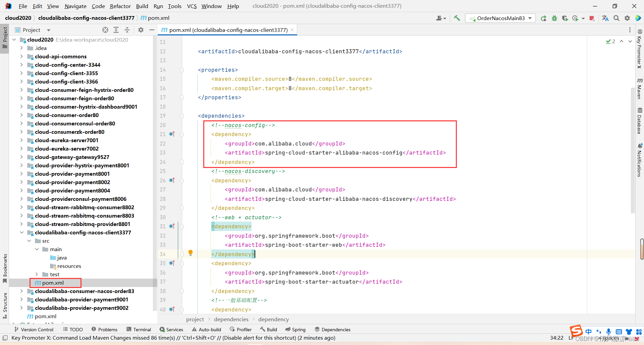This screenshot has width=644, height=345.
Task: Click gutter marker icon on line 21
Action: [172, 134]
